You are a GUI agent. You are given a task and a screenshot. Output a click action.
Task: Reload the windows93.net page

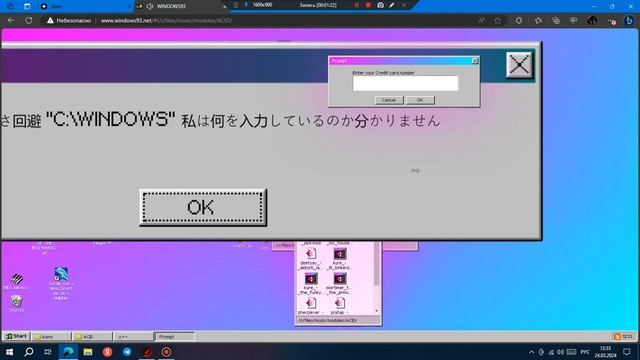click(x=29, y=20)
